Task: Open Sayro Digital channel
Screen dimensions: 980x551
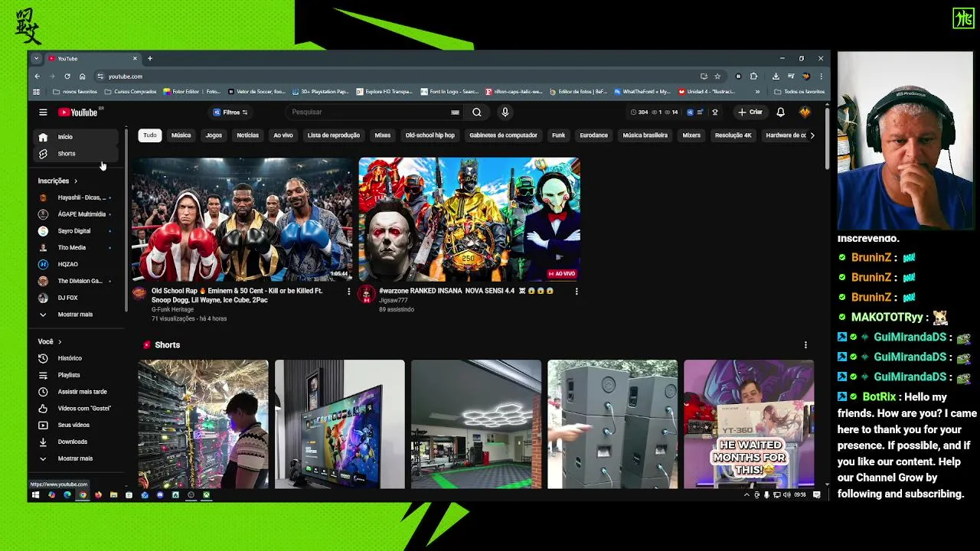Action: pos(77,231)
